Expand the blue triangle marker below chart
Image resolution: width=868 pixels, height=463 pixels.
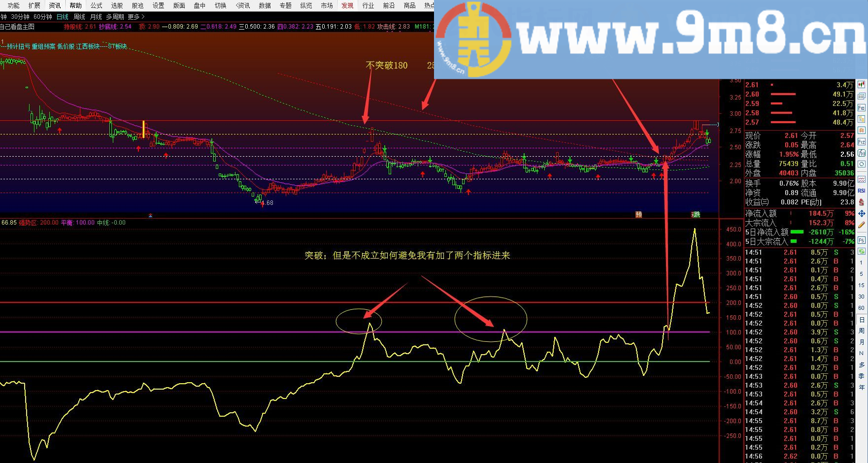tap(151, 215)
